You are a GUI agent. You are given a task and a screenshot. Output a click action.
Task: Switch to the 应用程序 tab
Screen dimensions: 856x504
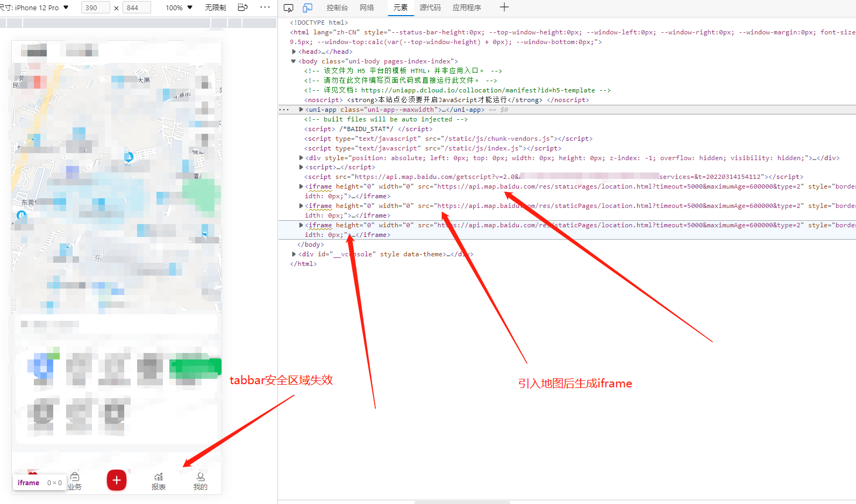point(467,8)
